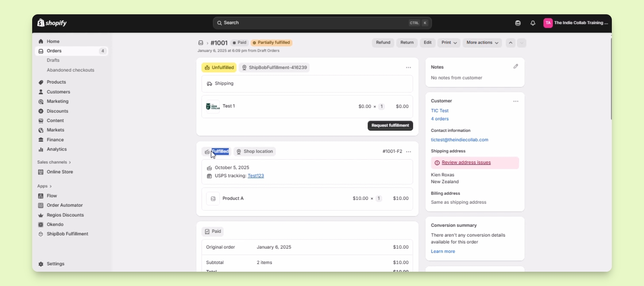The height and width of the screenshot is (286, 644).
Task: Expand the Apps section
Action: pyautogui.click(x=44, y=186)
